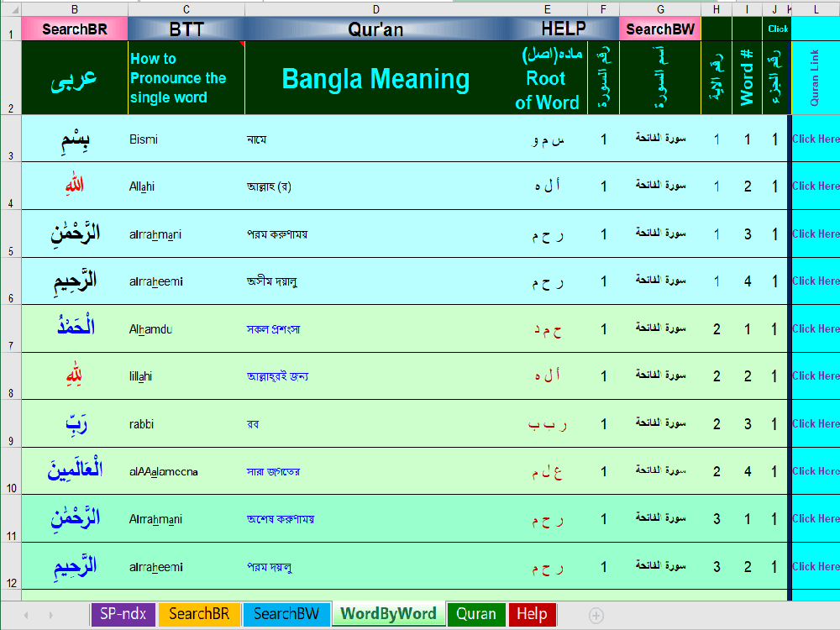
Task: Select row 3 header number
Action: [x=11, y=139]
